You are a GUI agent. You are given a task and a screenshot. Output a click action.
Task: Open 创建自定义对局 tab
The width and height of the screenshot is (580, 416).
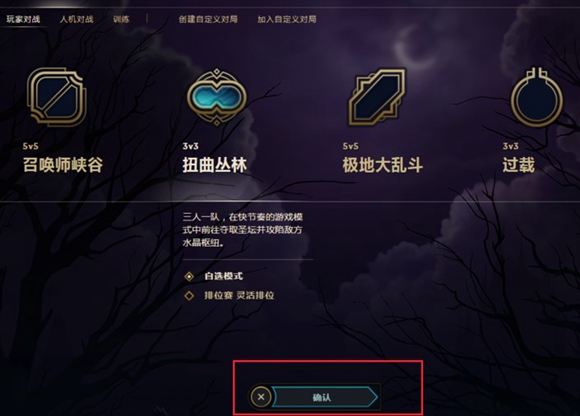(x=208, y=19)
